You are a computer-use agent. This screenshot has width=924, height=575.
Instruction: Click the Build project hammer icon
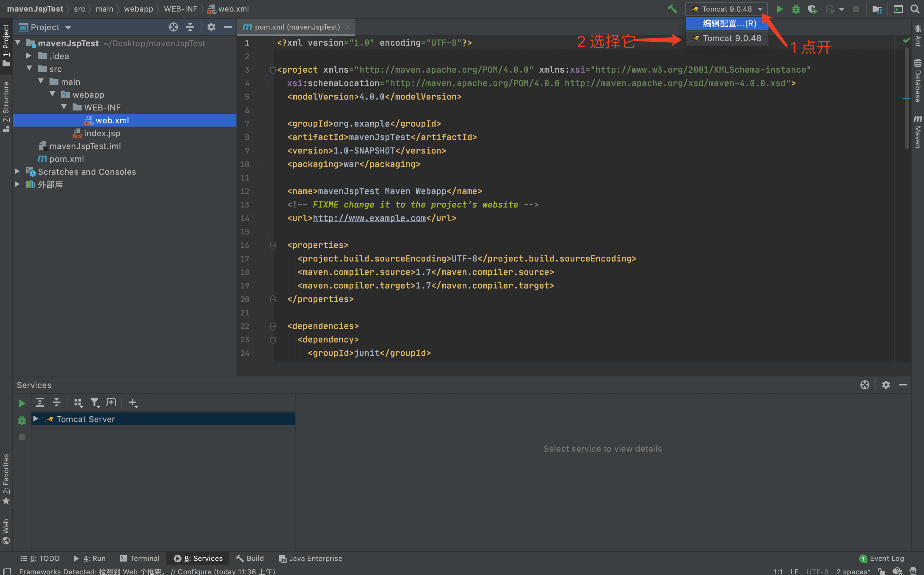[672, 9]
